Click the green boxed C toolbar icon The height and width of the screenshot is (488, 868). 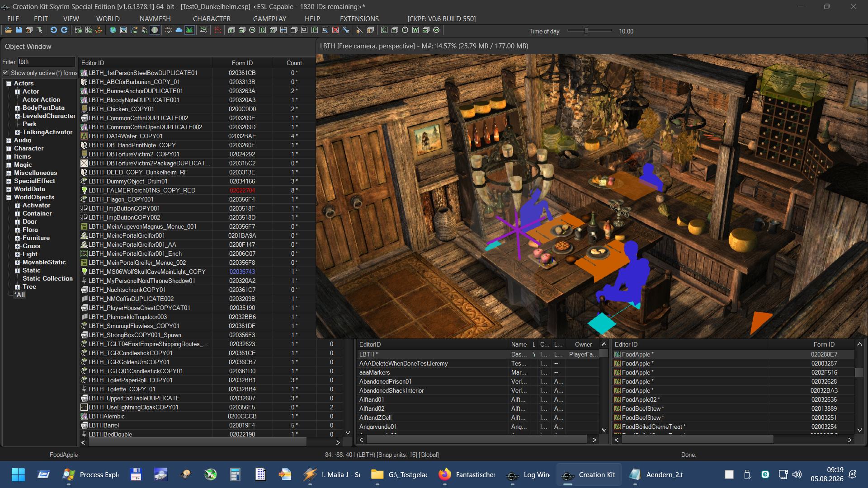tap(384, 30)
